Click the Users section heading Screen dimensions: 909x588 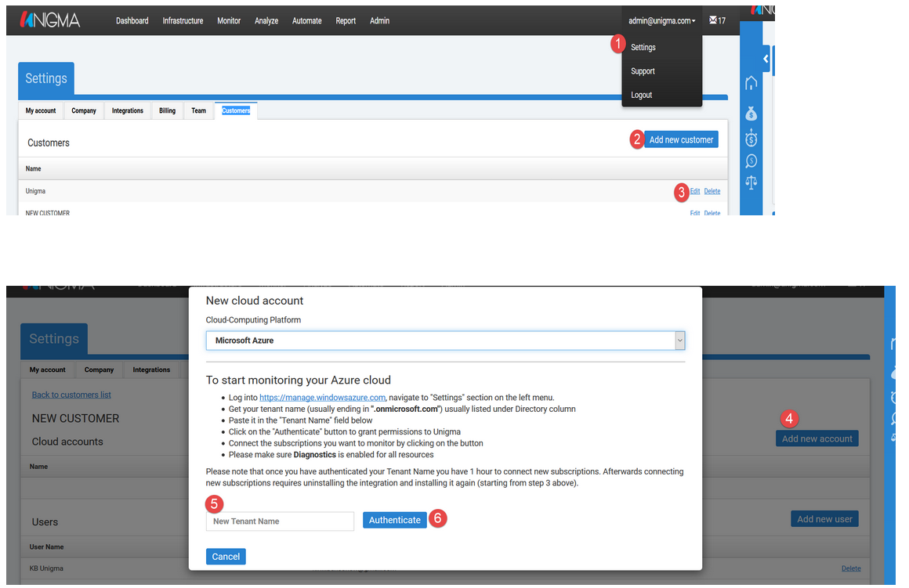click(45, 522)
